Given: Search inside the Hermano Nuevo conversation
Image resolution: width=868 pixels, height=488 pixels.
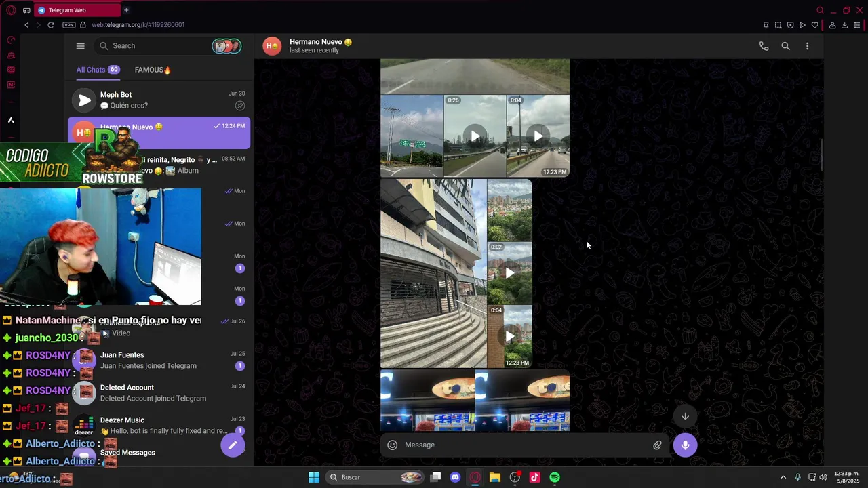Looking at the screenshot, I should click(785, 46).
